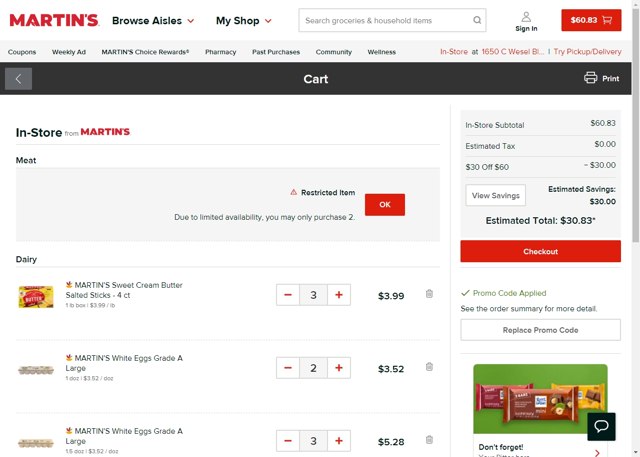Viewport: 640px width, 457px height.
Task: Increase quantity of $5.28 White Eggs
Action: pyautogui.click(x=339, y=441)
